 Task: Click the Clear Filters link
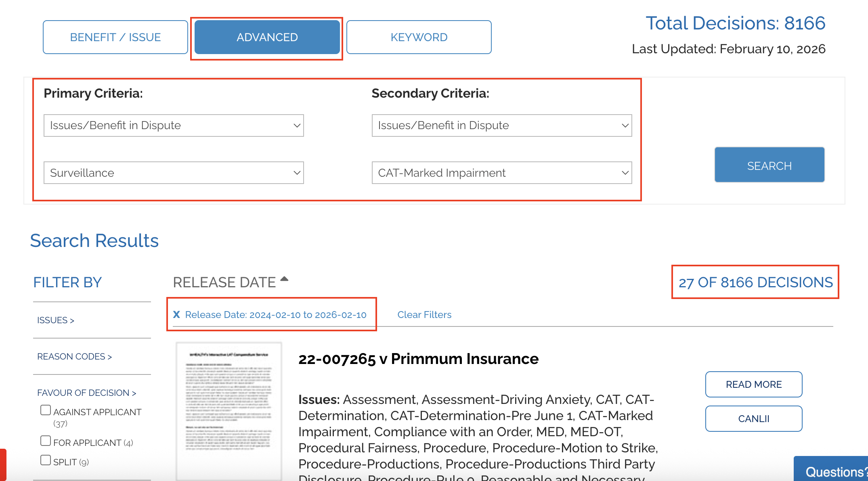pyautogui.click(x=424, y=315)
